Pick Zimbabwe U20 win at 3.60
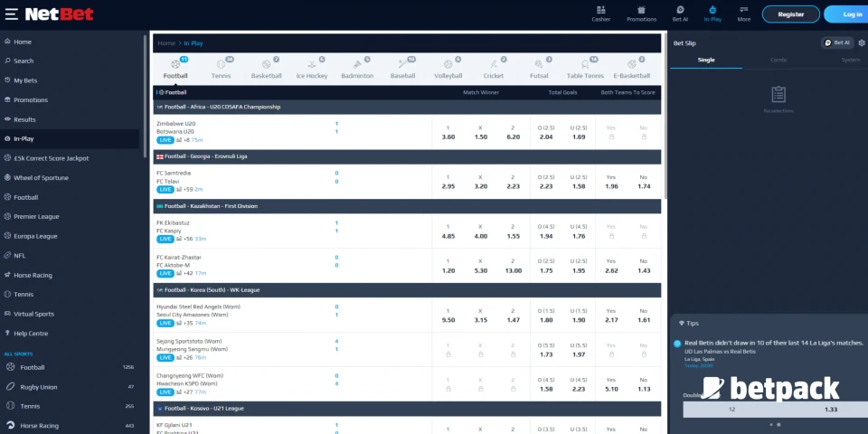Image resolution: width=868 pixels, height=434 pixels. [448, 132]
